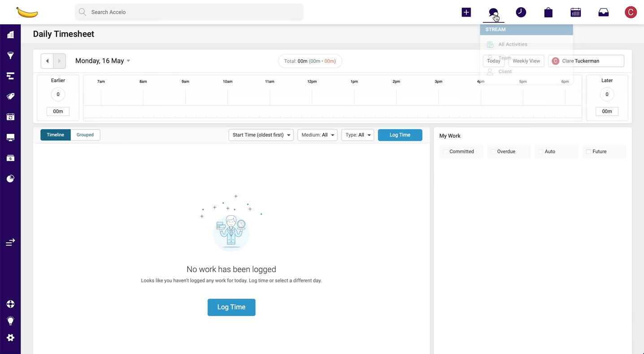Click the Earlier count circle 0
The height and width of the screenshot is (354, 644).
58,95
